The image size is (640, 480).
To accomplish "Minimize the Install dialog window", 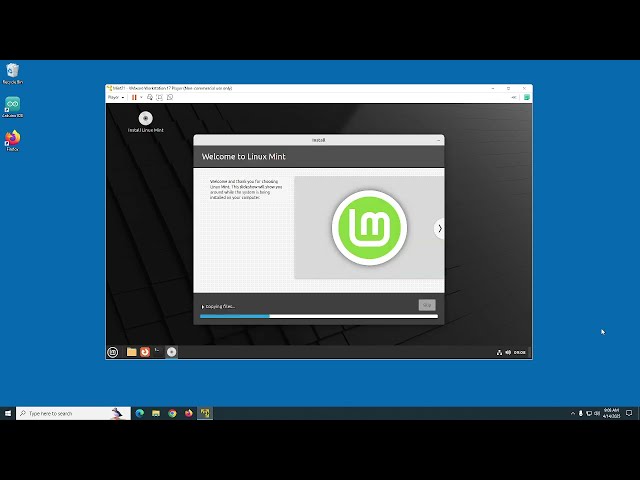I will (438, 140).
